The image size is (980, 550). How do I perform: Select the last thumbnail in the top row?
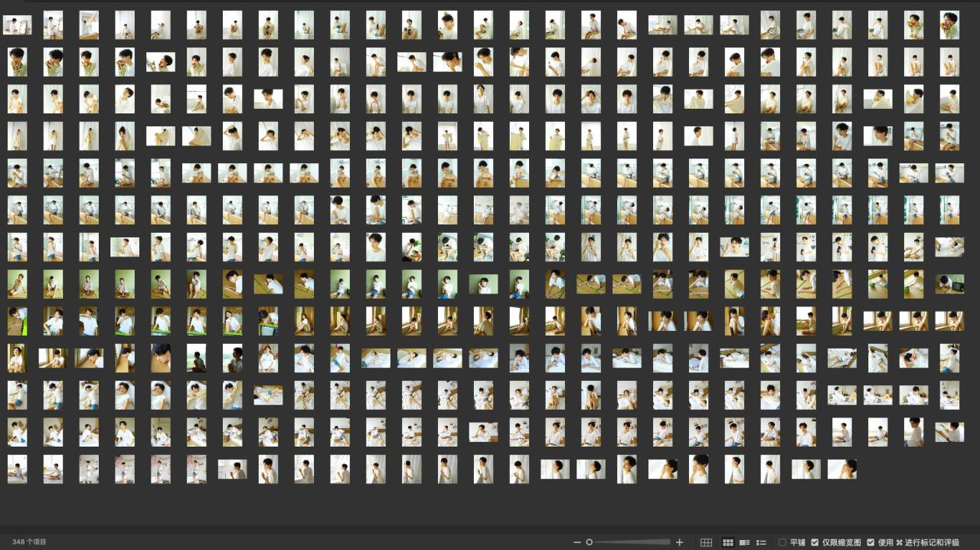point(949,25)
